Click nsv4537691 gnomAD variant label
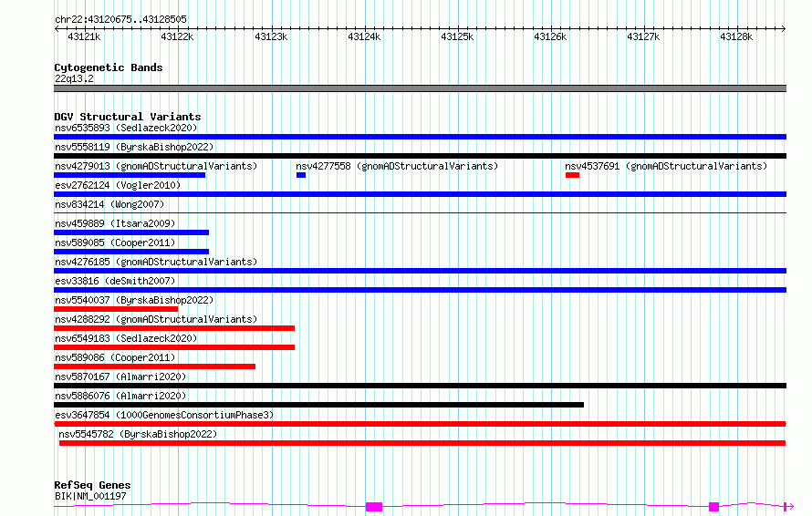The width and height of the screenshot is (812, 516). [666, 166]
